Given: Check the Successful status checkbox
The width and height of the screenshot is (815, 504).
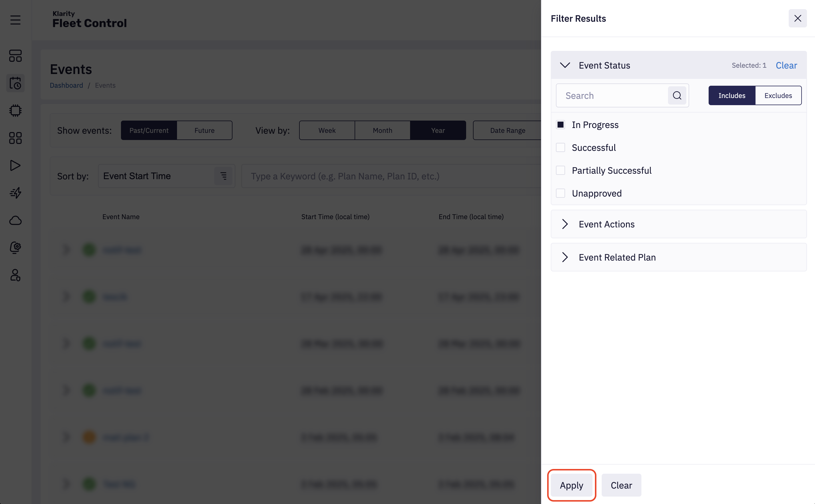Looking at the screenshot, I should 560,147.
